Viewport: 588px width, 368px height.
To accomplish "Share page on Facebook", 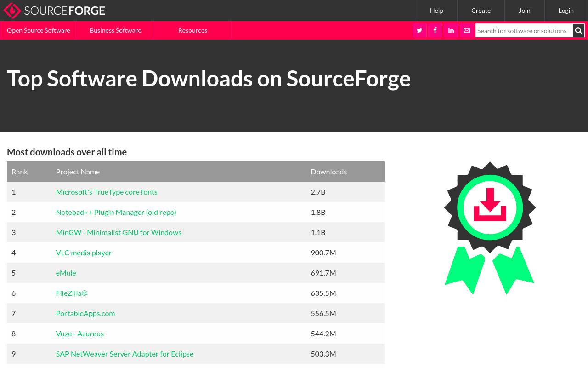I will (435, 30).
